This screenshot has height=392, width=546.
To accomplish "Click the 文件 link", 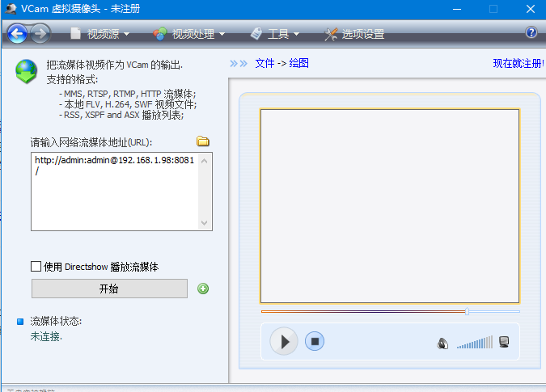I will coord(265,63).
